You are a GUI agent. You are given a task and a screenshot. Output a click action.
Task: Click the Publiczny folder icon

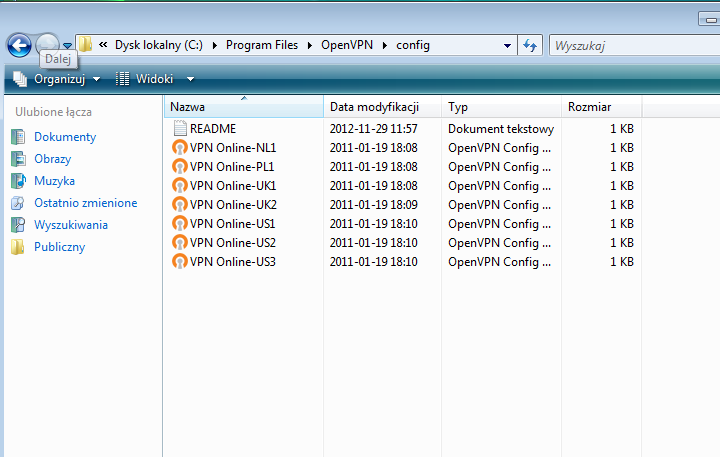coord(18,247)
